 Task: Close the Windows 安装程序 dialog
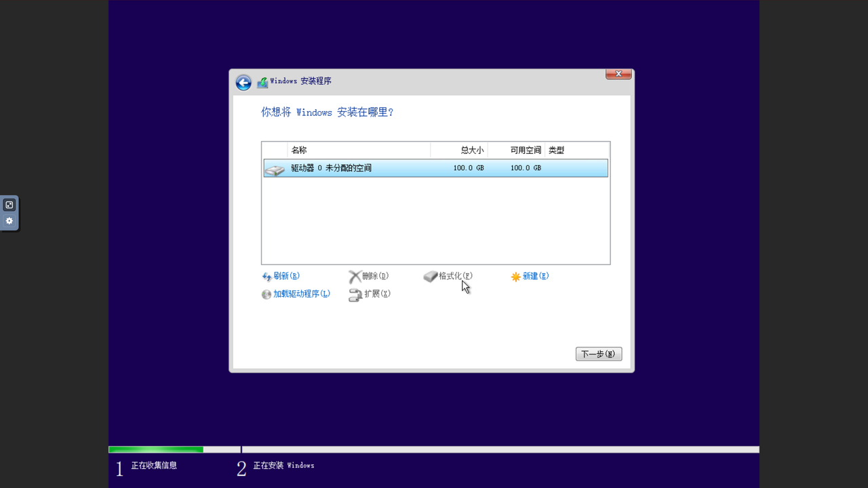point(618,74)
